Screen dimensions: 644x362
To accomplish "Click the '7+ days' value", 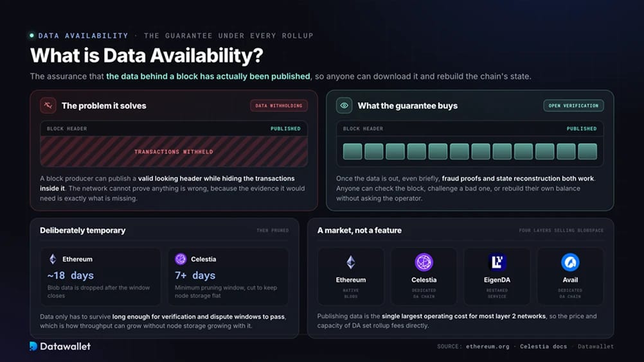I will point(195,275).
